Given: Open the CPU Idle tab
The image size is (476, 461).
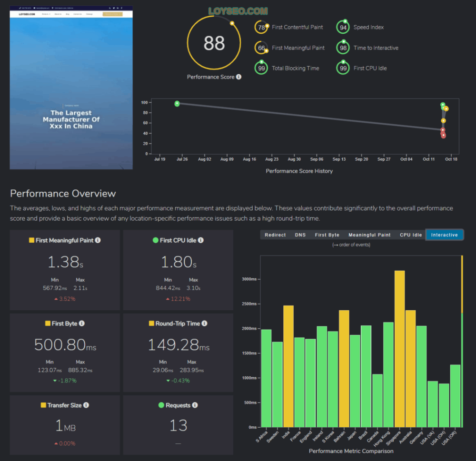Looking at the screenshot, I should tap(411, 235).
